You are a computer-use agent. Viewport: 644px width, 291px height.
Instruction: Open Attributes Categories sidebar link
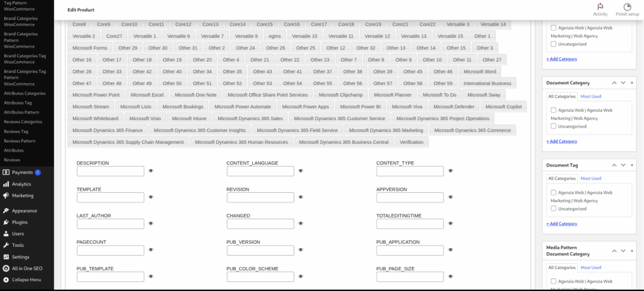click(x=25, y=93)
